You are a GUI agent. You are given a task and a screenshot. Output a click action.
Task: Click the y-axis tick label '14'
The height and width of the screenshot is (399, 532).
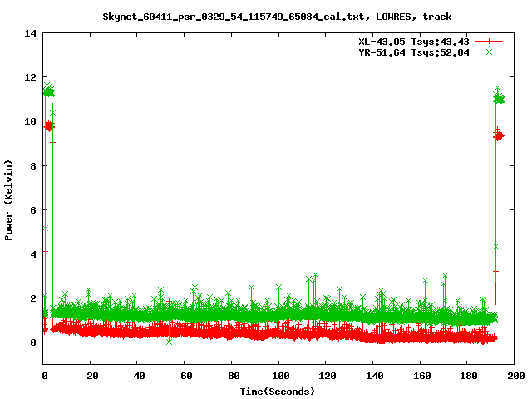tap(30, 33)
